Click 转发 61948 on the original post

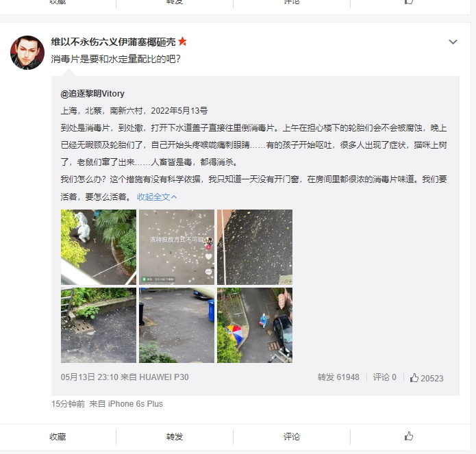[338, 377]
